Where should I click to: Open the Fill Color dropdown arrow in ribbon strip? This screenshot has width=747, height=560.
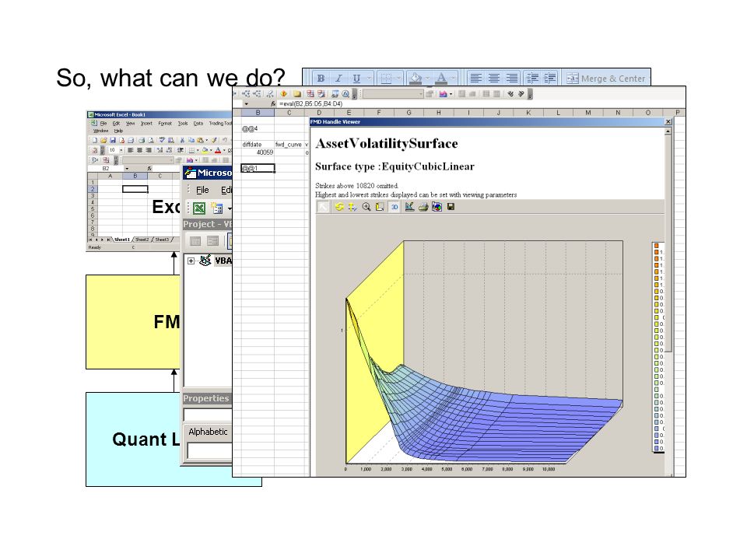pos(428,78)
